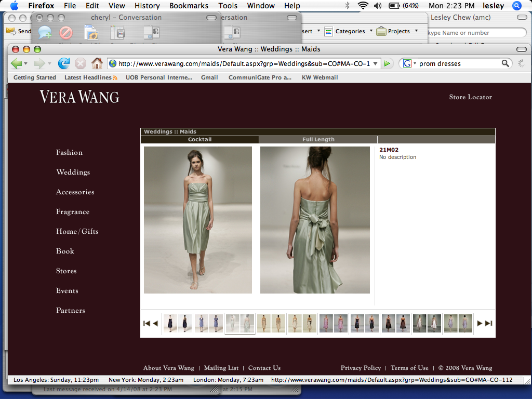532x399 pixels.
Task: Click the search magnifier in the search box
Action: coord(505,63)
